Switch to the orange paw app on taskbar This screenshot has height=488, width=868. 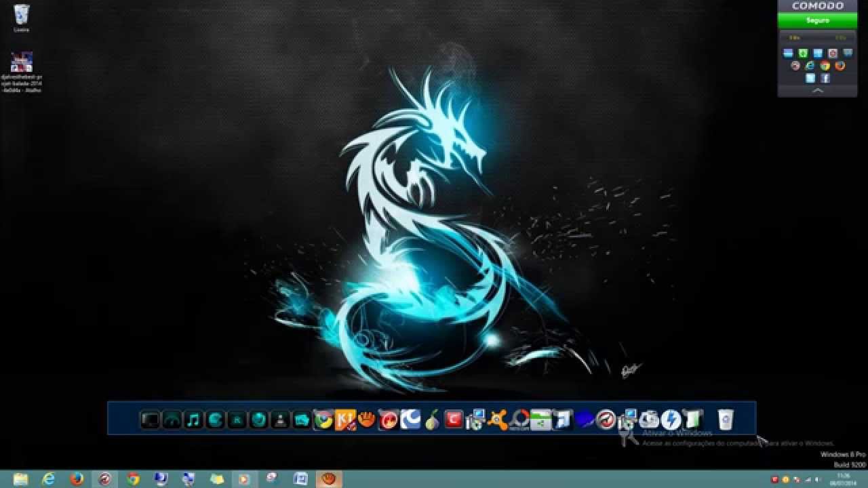(328, 479)
